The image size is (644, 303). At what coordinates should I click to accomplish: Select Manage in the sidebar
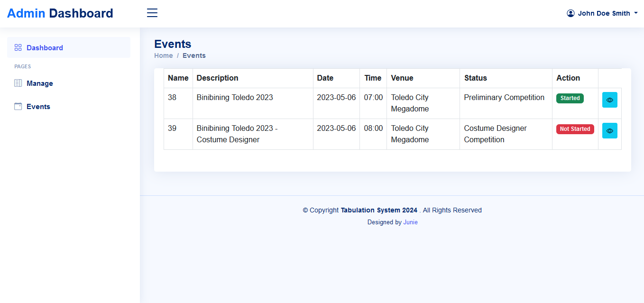coord(40,83)
